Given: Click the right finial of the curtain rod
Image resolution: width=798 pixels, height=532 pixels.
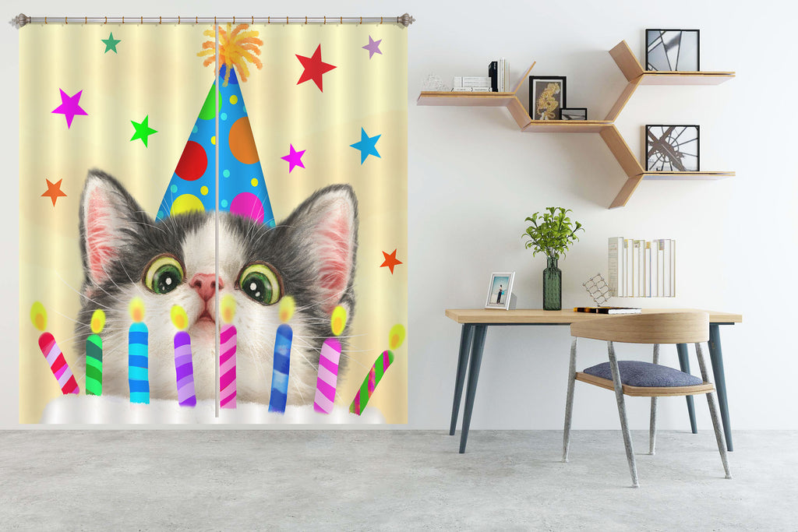Looking at the screenshot, I should click(406, 19).
